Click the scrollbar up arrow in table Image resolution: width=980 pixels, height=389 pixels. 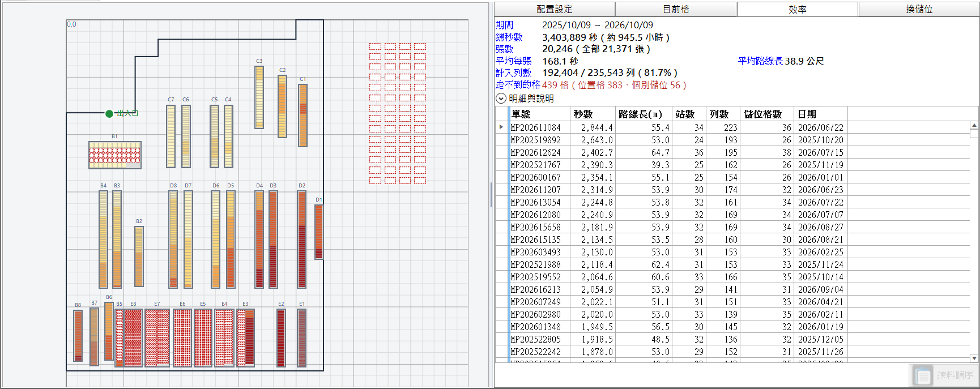(x=974, y=126)
